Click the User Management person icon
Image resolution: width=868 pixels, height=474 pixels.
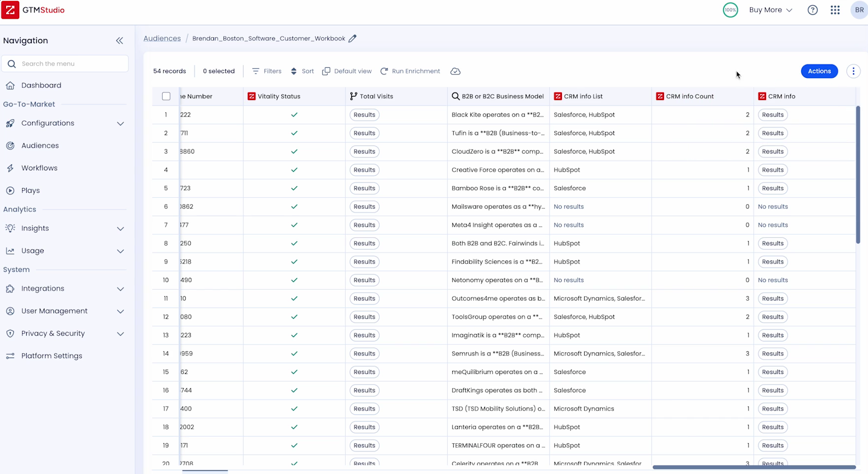pyautogui.click(x=10, y=311)
